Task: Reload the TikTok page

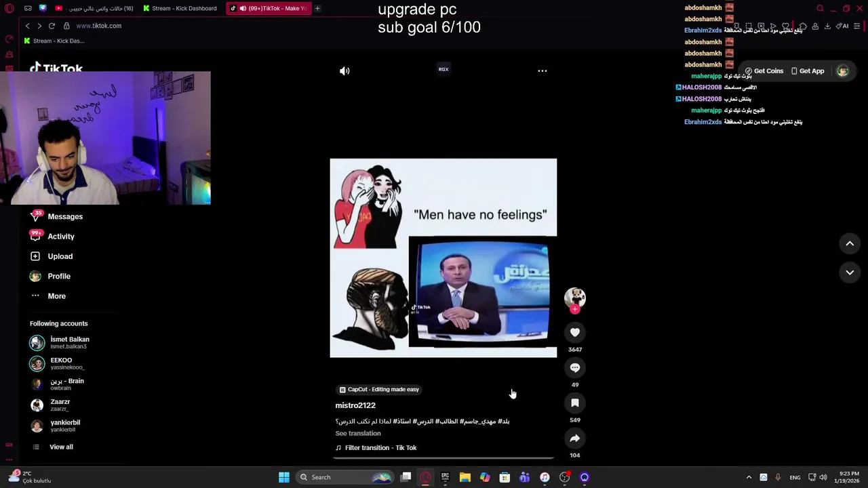Action: pyautogui.click(x=52, y=26)
